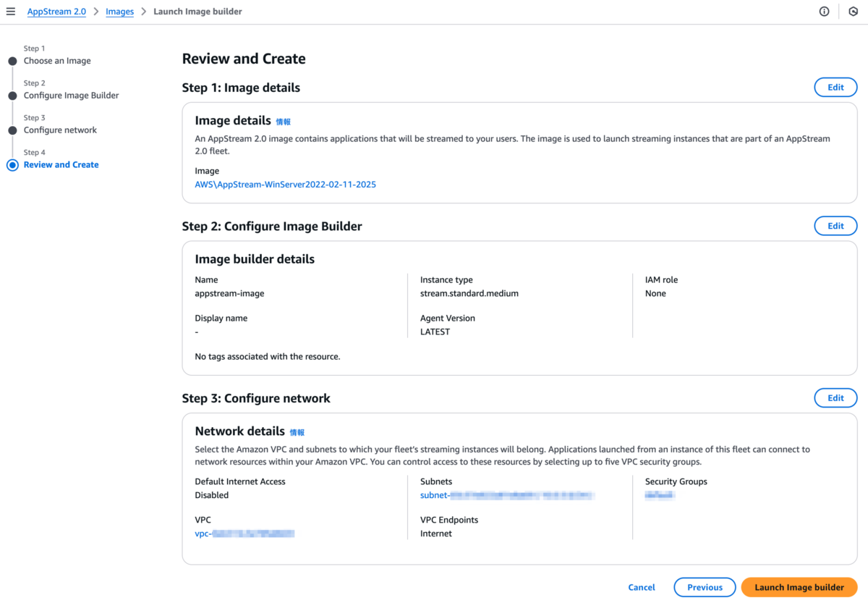Click 'stream.standard.medium' instance type value
This screenshot has height=603, width=868.
469,294
